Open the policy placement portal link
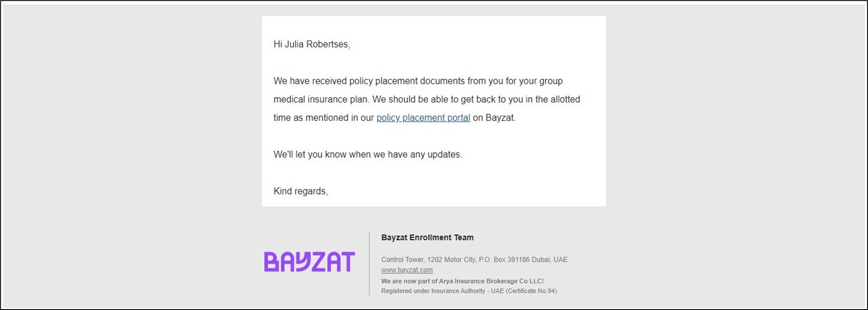Viewport: 868px width, 310px height. (423, 118)
